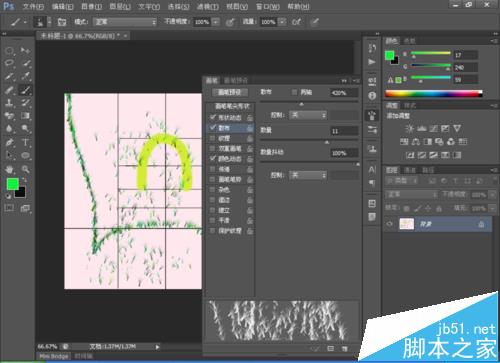The height and width of the screenshot is (363, 500).
Task: Select the Brush tool in the toolbox
Action: [26, 90]
